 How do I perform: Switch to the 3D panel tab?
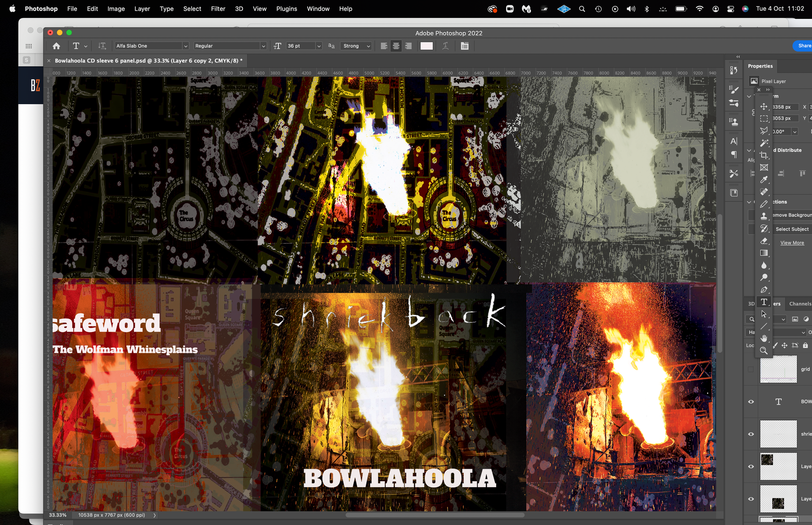(x=751, y=304)
